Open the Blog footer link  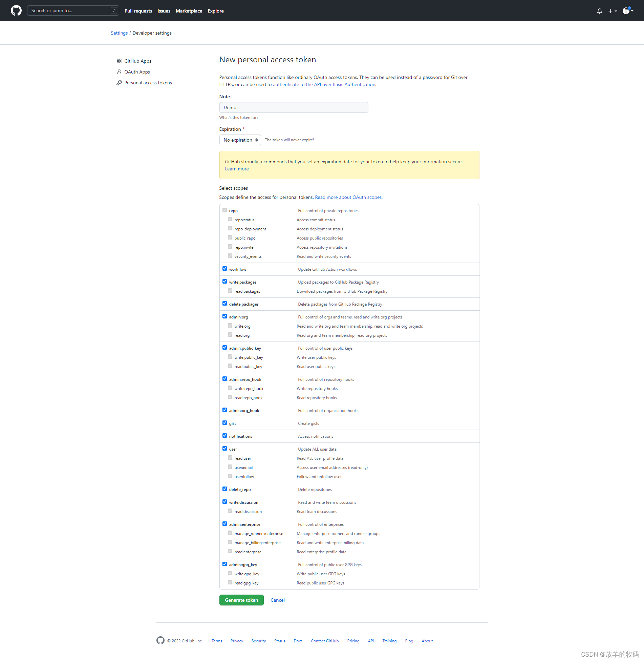point(409,641)
